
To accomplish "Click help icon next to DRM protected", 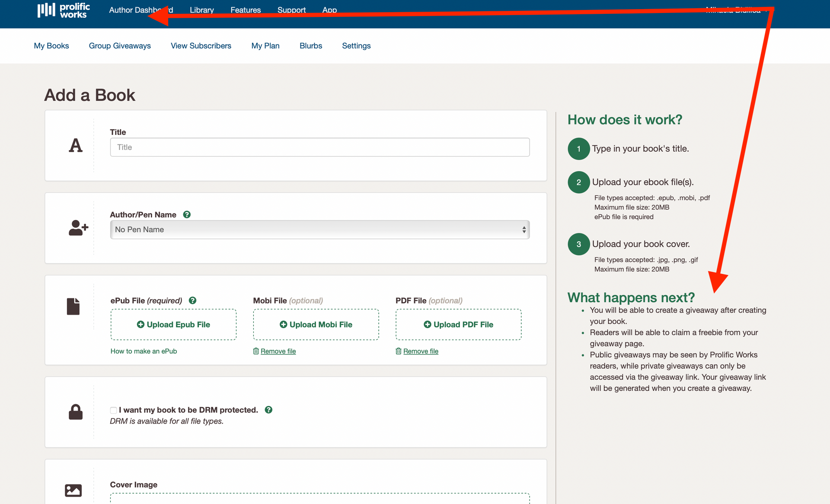I will pyautogui.click(x=268, y=410).
